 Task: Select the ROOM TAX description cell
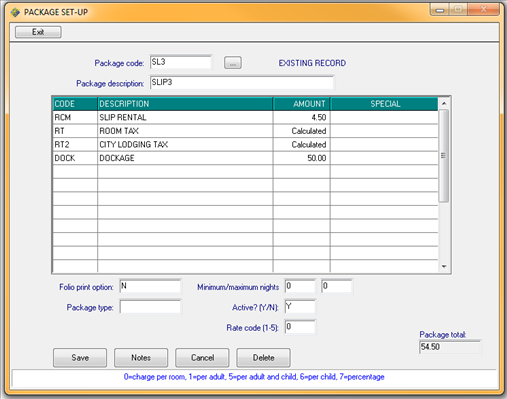(185, 131)
